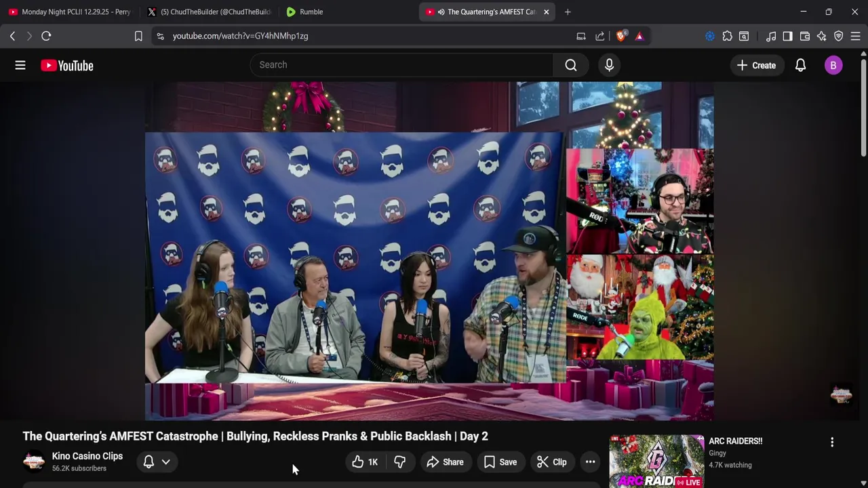The width and height of the screenshot is (868, 488).
Task: Click the video title about The Quartering's AMFEST
Action: pyautogui.click(x=255, y=436)
